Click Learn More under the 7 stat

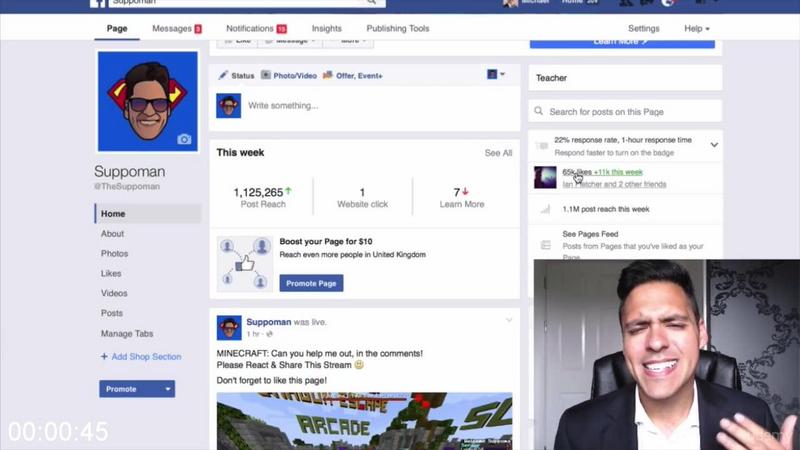pos(462,204)
